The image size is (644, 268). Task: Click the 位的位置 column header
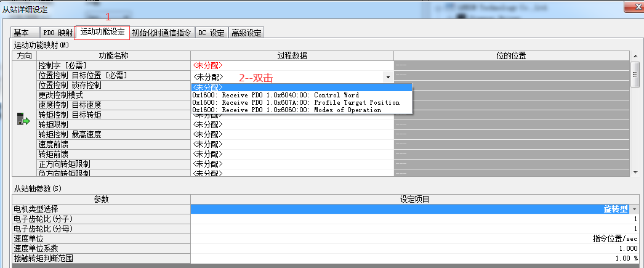click(x=512, y=56)
